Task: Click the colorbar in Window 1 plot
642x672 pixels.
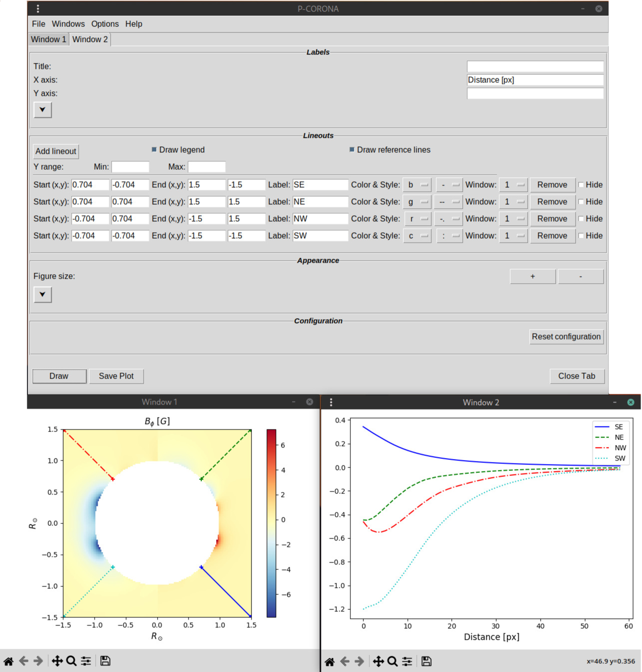Action: click(271, 523)
